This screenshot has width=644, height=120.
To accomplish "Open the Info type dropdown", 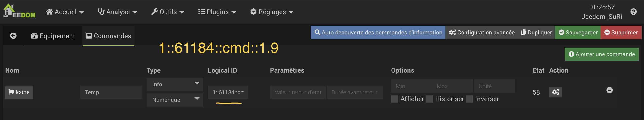I will point(175,84).
